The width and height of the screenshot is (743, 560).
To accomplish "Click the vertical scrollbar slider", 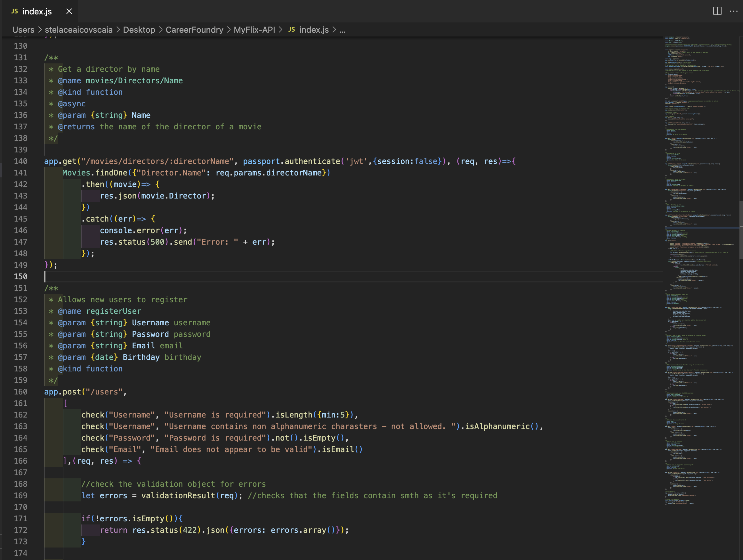I will tap(741, 230).
